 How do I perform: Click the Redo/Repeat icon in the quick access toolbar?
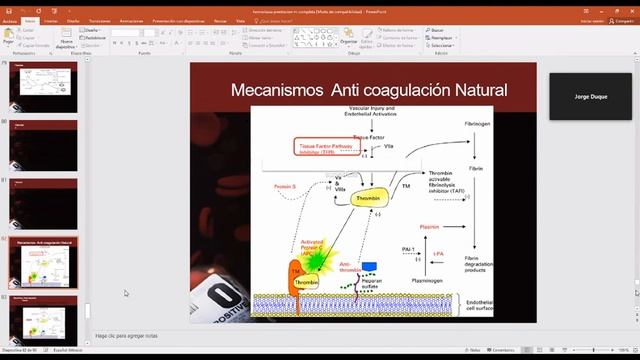click(38, 11)
